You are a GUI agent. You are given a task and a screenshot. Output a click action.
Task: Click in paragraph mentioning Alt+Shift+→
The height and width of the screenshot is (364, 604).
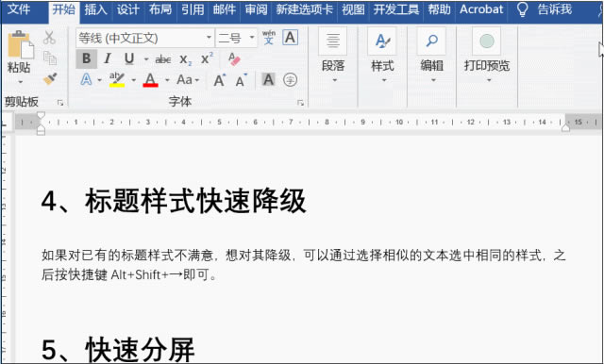coord(304,265)
